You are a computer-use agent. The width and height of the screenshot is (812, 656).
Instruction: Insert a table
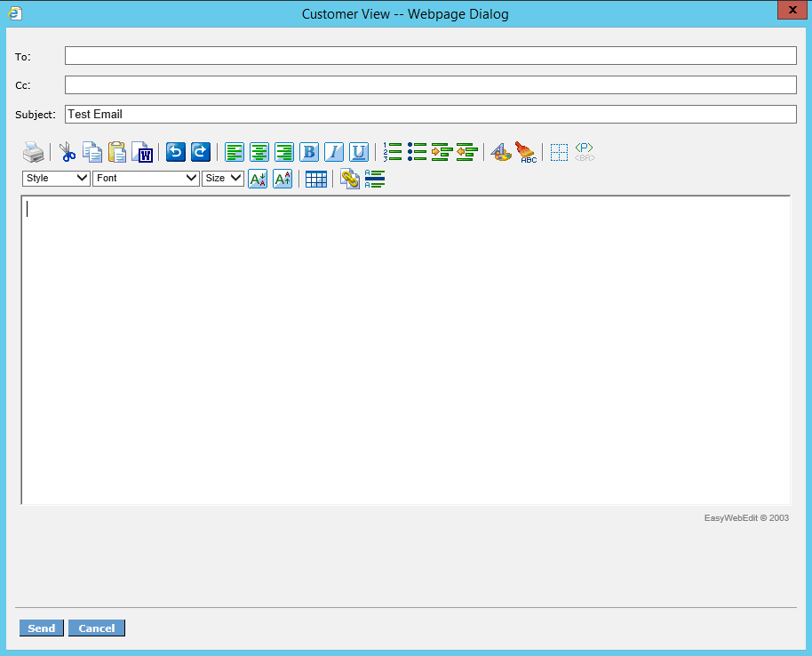pyautogui.click(x=316, y=180)
